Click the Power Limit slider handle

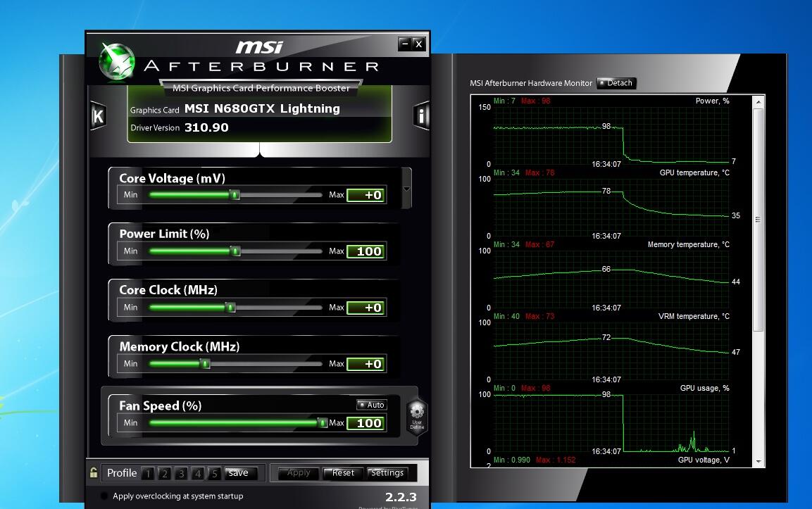[235, 251]
